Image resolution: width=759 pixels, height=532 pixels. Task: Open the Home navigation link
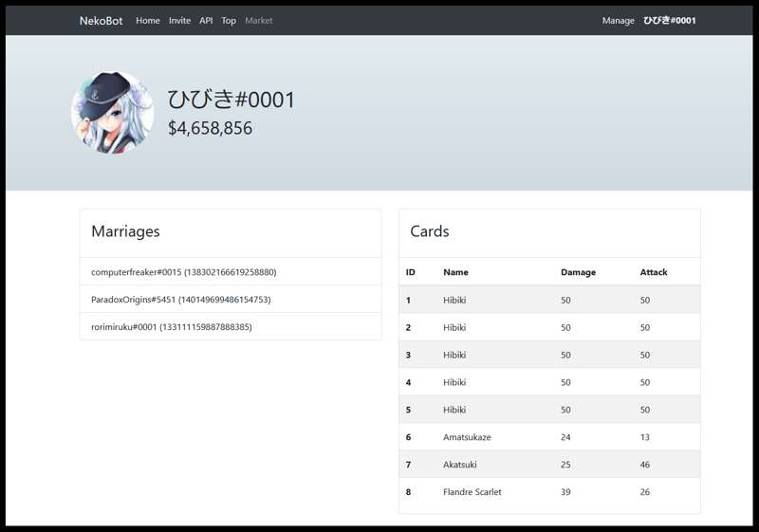(148, 21)
